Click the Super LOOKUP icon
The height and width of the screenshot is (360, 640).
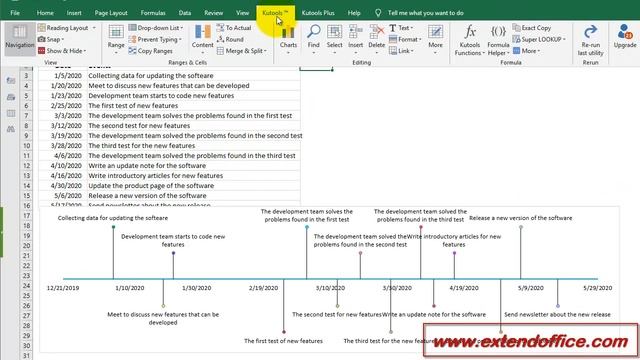(516, 39)
